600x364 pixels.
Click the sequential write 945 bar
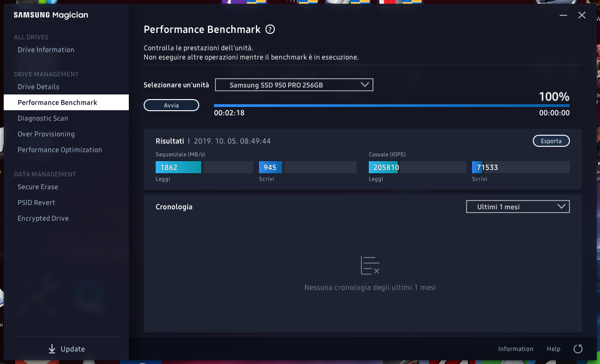308,167
